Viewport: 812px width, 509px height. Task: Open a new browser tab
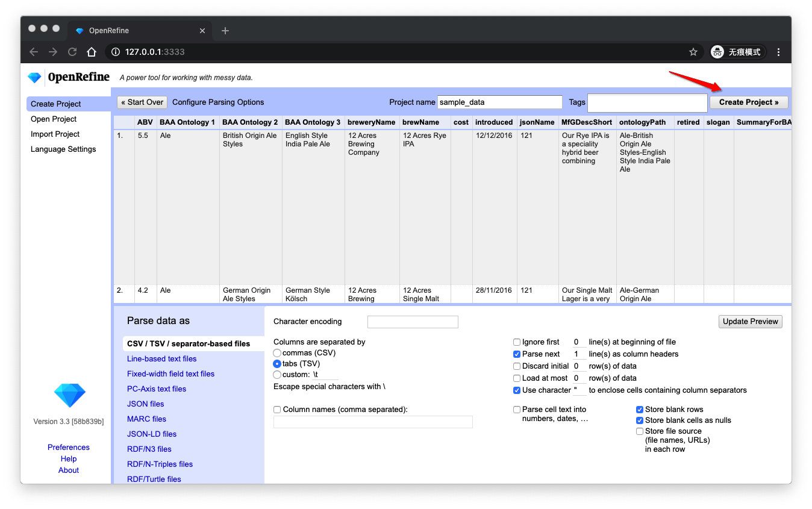point(225,31)
